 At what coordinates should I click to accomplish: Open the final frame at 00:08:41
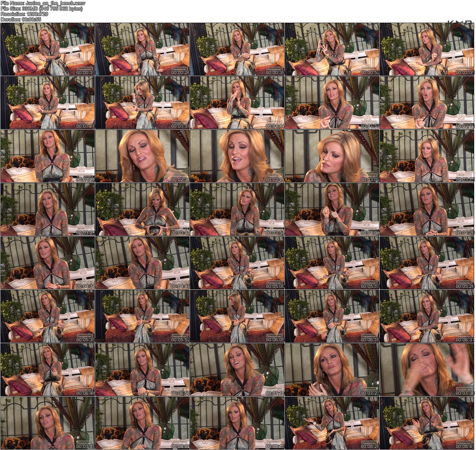click(427, 423)
